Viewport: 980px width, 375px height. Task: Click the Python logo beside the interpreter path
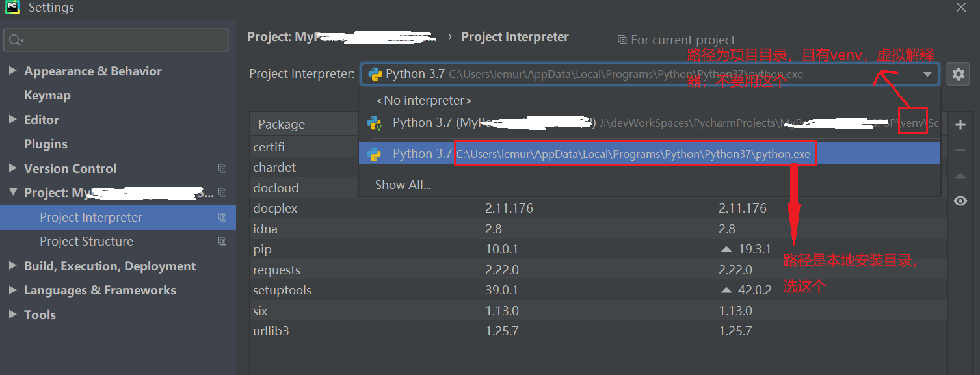tap(373, 73)
